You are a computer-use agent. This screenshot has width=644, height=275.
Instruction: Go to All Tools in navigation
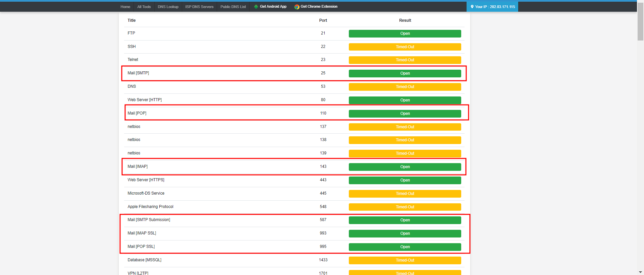144,7
